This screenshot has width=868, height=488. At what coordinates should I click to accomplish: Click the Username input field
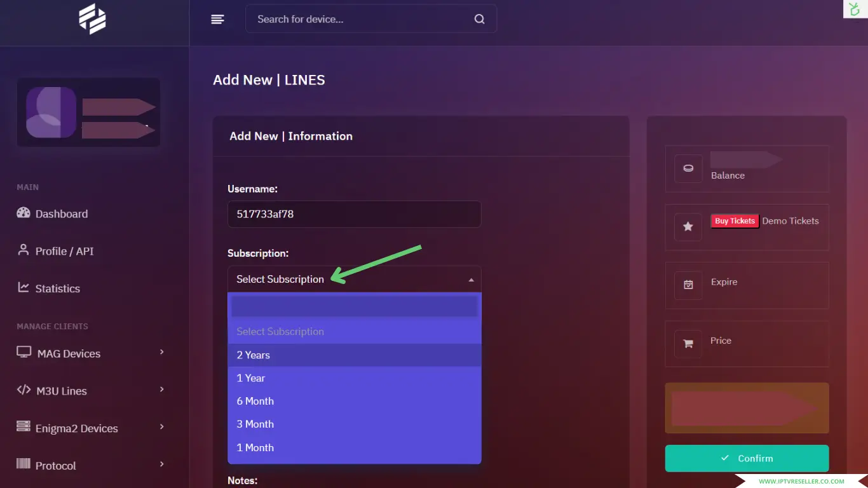tap(354, 214)
